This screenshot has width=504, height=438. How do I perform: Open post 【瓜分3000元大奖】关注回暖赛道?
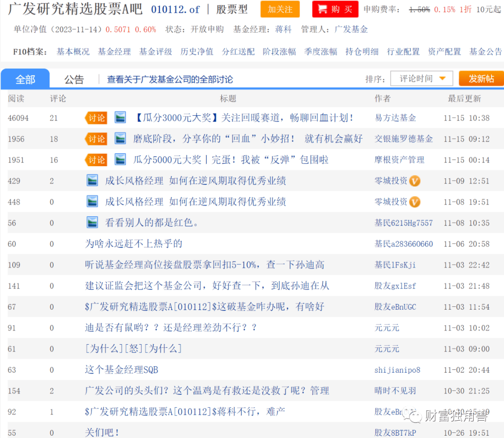[243, 118]
